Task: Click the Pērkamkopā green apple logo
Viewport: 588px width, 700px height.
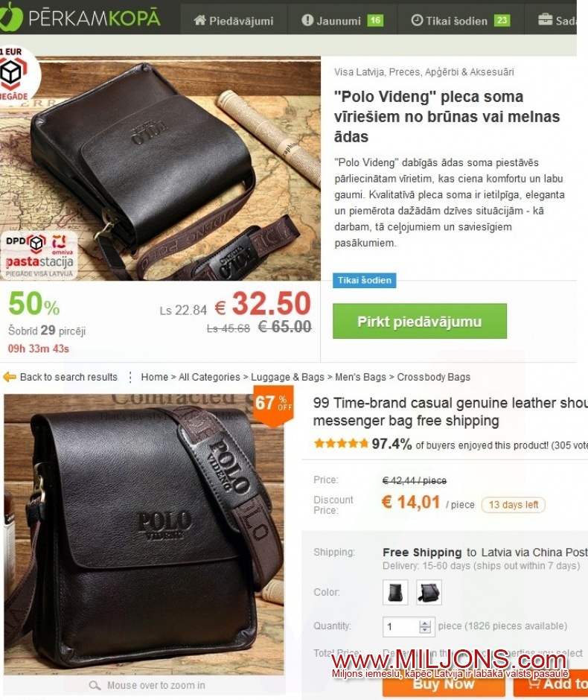Action: click(x=10, y=17)
